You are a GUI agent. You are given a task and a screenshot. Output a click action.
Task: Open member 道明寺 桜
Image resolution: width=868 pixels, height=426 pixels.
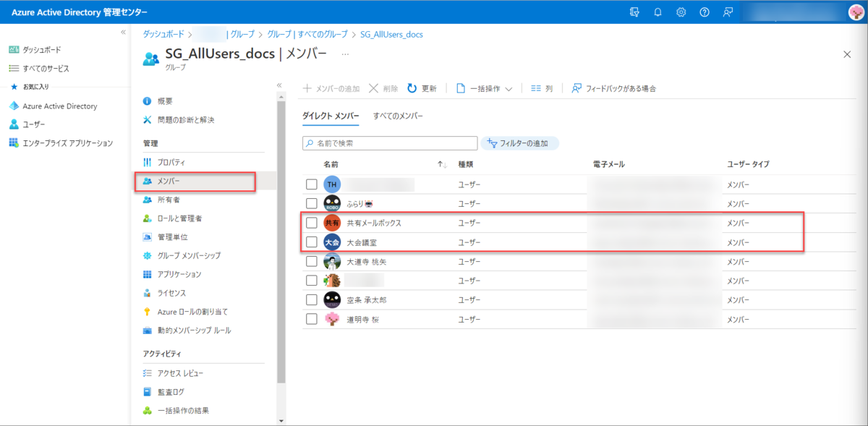(x=363, y=318)
